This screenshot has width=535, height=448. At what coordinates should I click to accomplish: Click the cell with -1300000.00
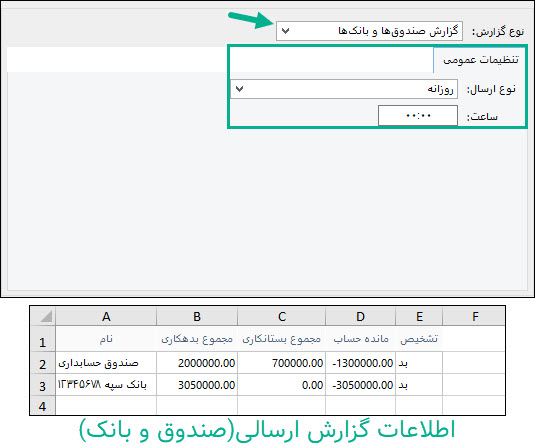[361, 363]
